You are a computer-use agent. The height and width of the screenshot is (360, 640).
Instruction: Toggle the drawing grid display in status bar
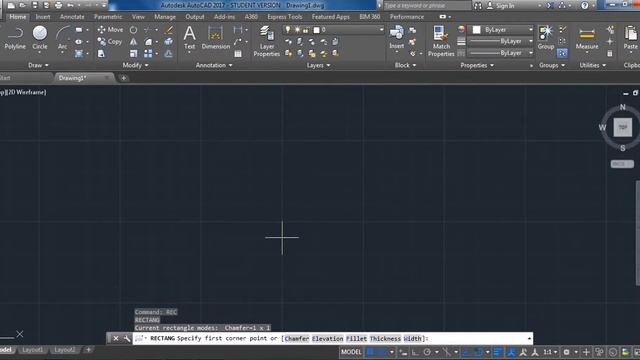click(370, 352)
